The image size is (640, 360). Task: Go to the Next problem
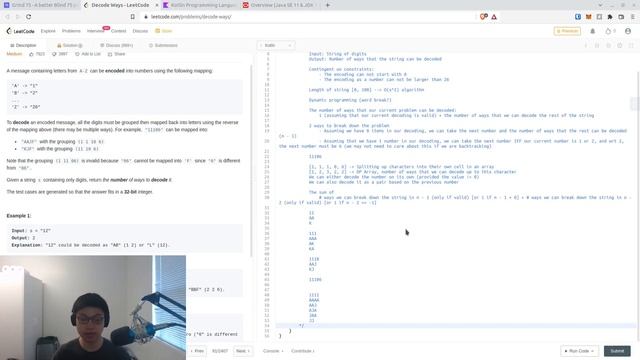(243, 351)
